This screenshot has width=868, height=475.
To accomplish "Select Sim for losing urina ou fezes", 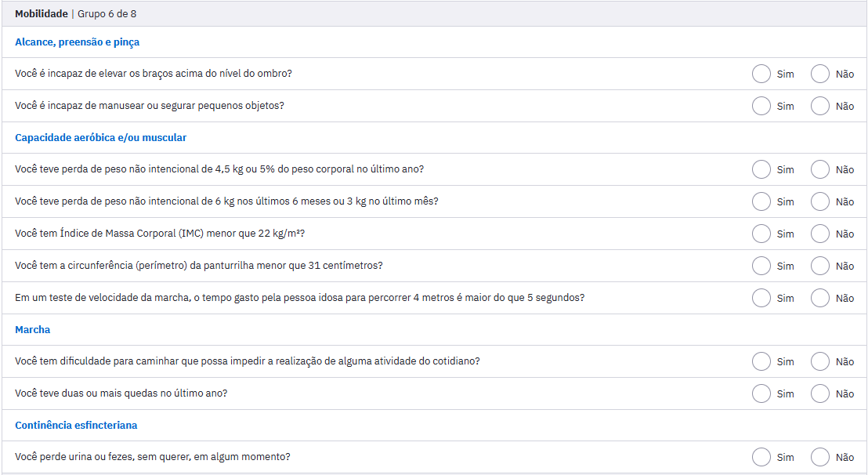I will tap(761, 457).
